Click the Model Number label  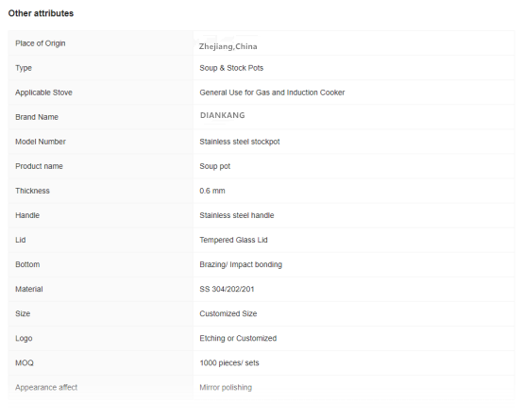pos(41,142)
